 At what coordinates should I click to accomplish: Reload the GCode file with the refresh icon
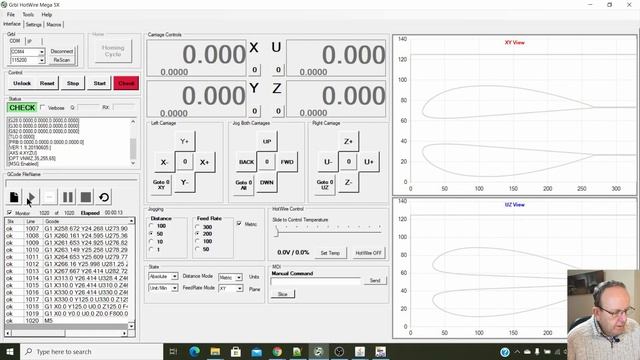(104, 198)
